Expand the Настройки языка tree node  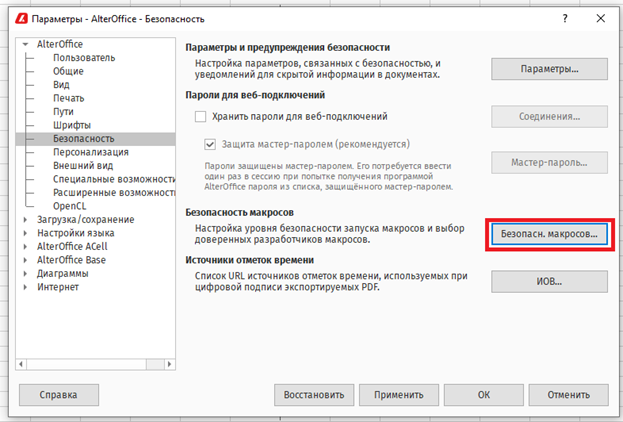pos(26,233)
